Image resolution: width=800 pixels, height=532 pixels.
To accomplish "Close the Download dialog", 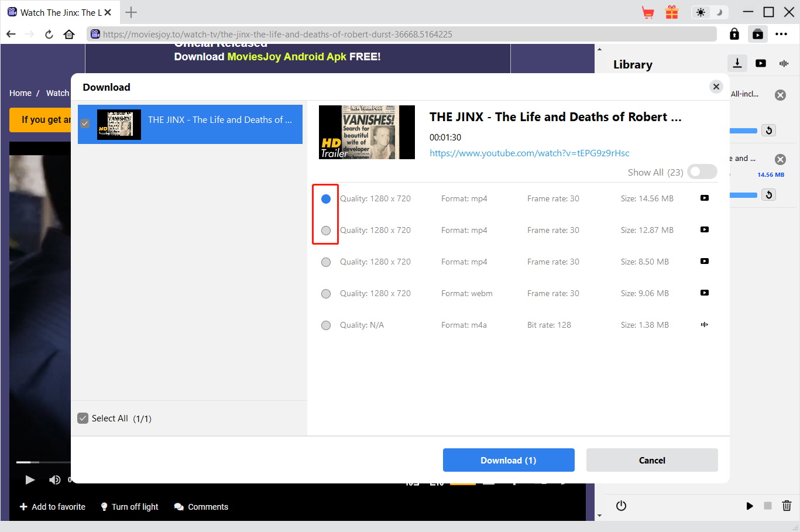I will [716, 87].
